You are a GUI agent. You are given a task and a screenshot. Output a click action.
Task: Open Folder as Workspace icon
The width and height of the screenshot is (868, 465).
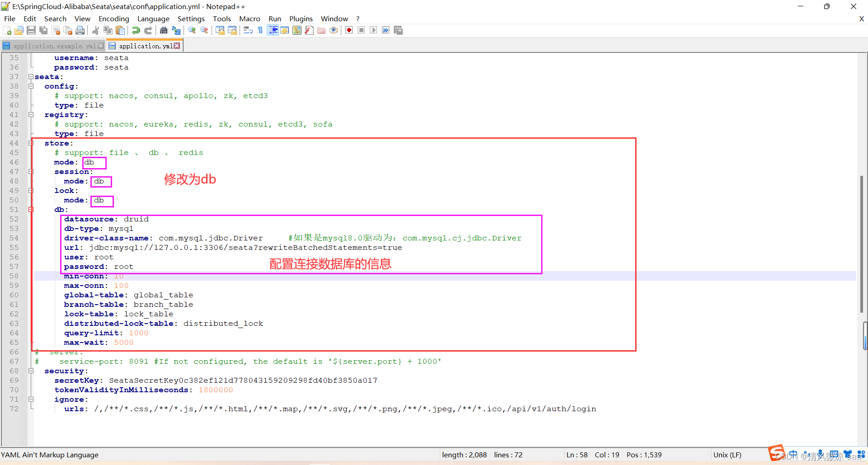(x=321, y=30)
